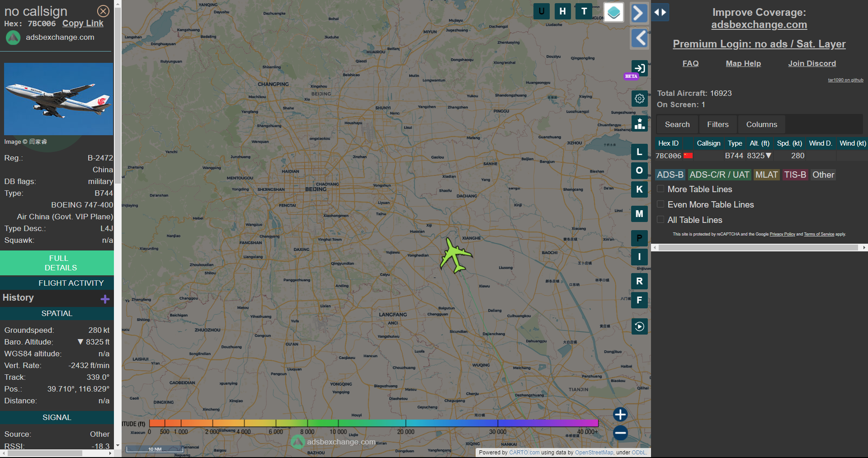Open the FAQ link
Image resolution: width=868 pixels, height=458 pixels.
pyautogui.click(x=690, y=63)
